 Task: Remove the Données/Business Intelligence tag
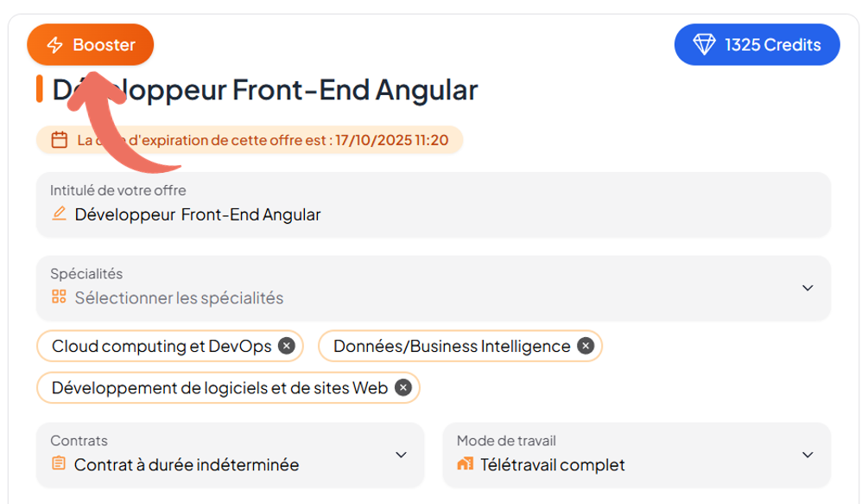[586, 346]
